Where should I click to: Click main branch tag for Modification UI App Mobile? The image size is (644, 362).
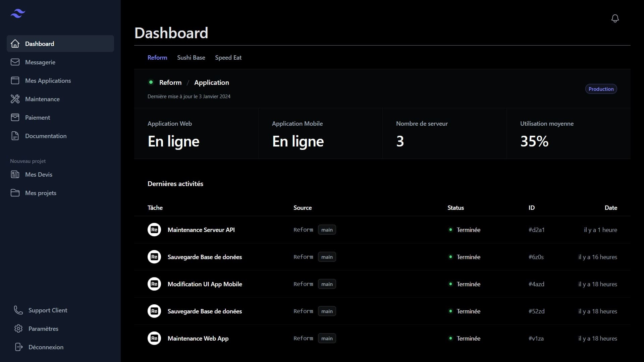(327, 284)
